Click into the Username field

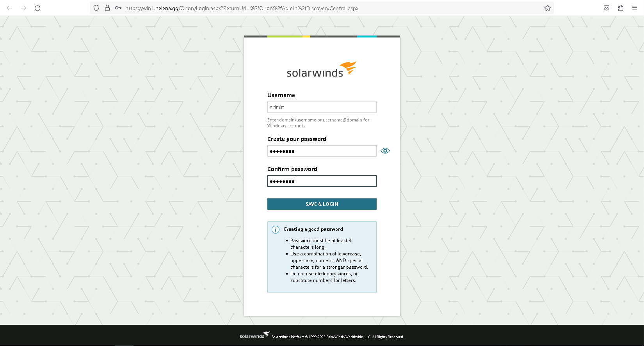(322, 107)
